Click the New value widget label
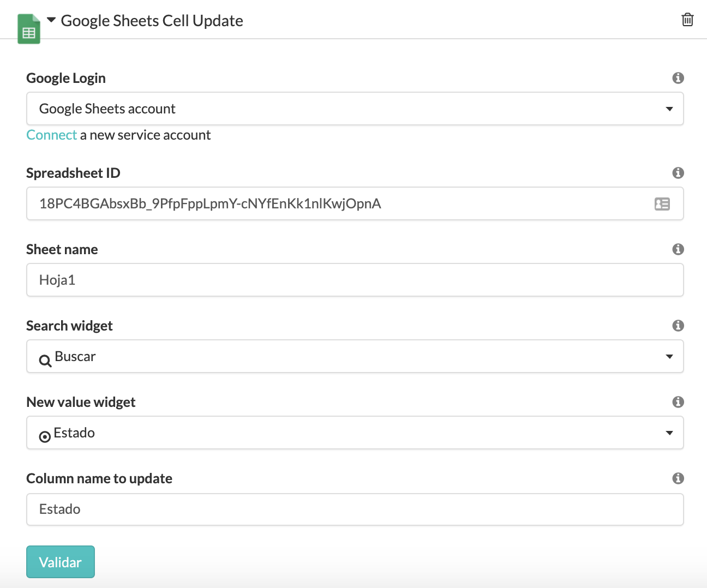707x588 pixels. (81, 402)
